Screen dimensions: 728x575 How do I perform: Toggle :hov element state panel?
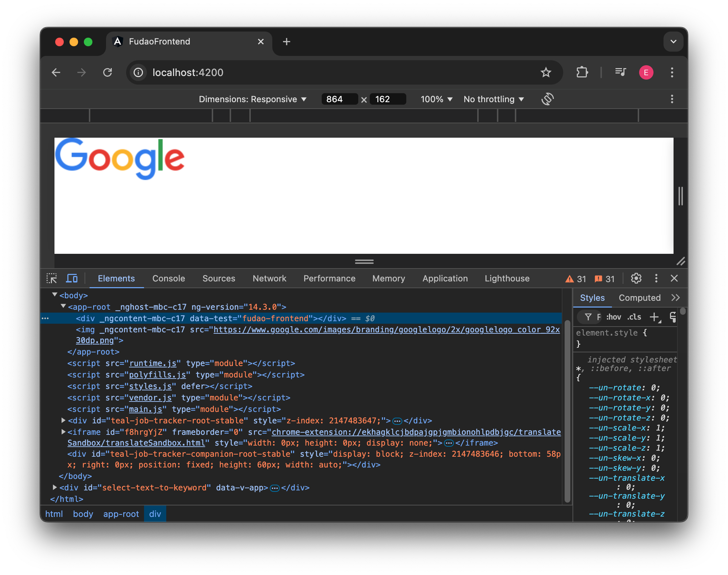coord(613,317)
